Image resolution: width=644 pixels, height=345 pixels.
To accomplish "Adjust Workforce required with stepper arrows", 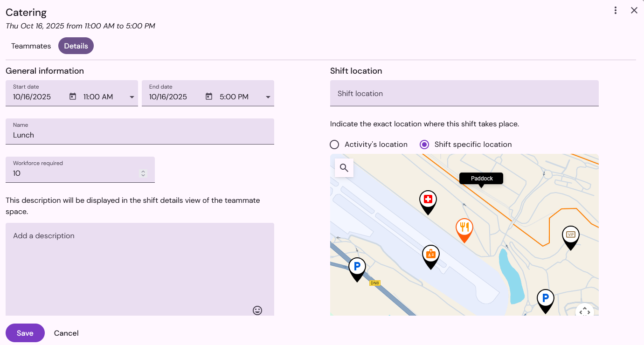I will point(143,173).
